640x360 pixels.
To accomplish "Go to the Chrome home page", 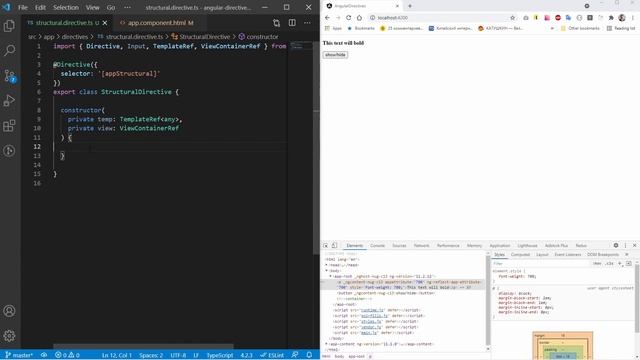I will pos(359,18).
